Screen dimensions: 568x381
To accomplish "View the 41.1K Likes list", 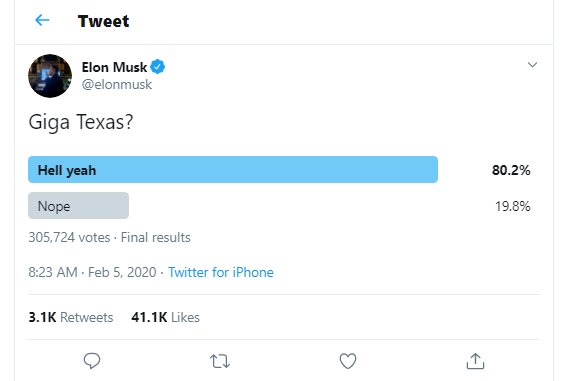I will point(165,317).
